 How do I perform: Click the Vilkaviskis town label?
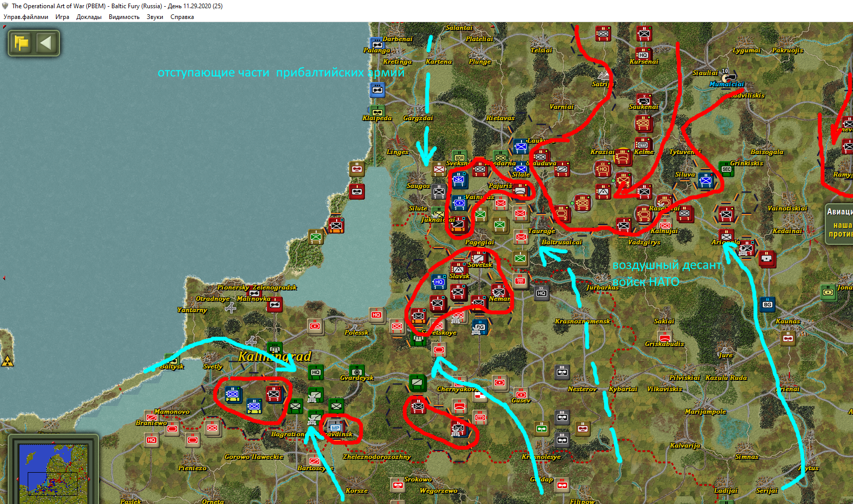click(x=665, y=389)
